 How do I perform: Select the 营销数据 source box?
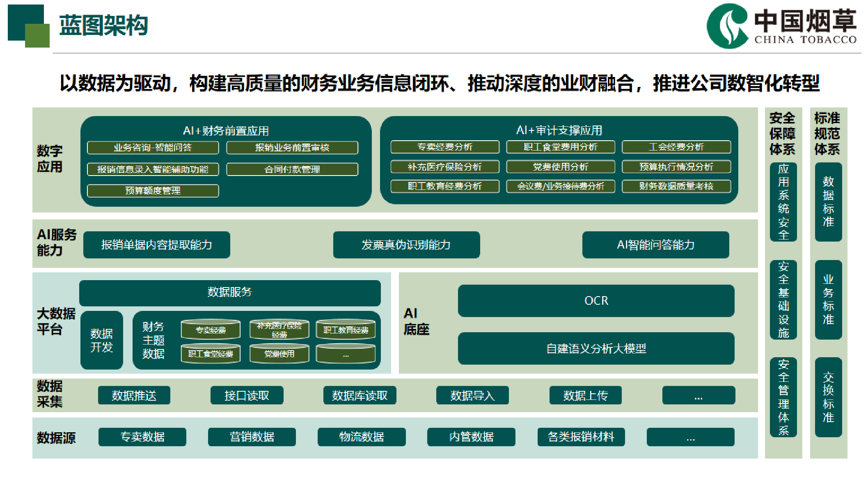coord(252,437)
